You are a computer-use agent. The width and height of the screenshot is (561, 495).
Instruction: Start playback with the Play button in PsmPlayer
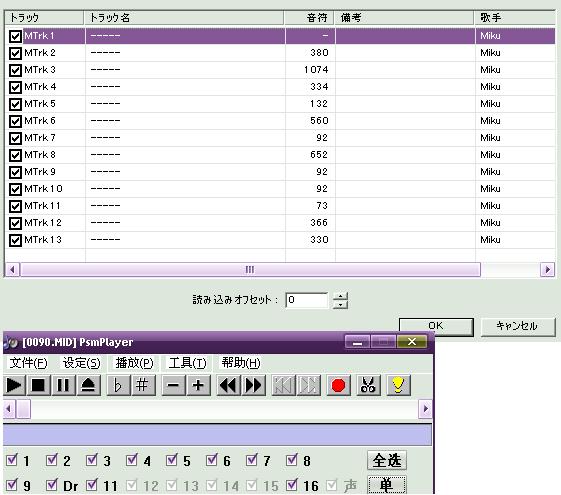coord(14,385)
